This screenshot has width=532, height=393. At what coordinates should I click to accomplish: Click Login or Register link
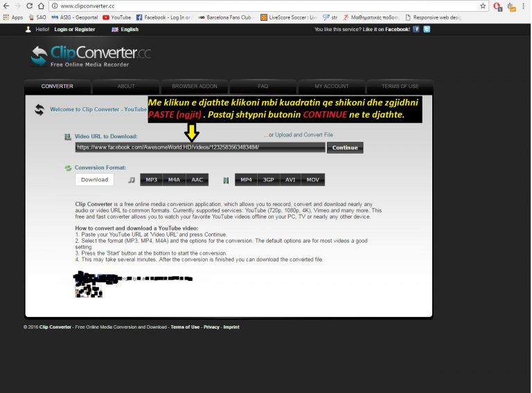[75, 30]
